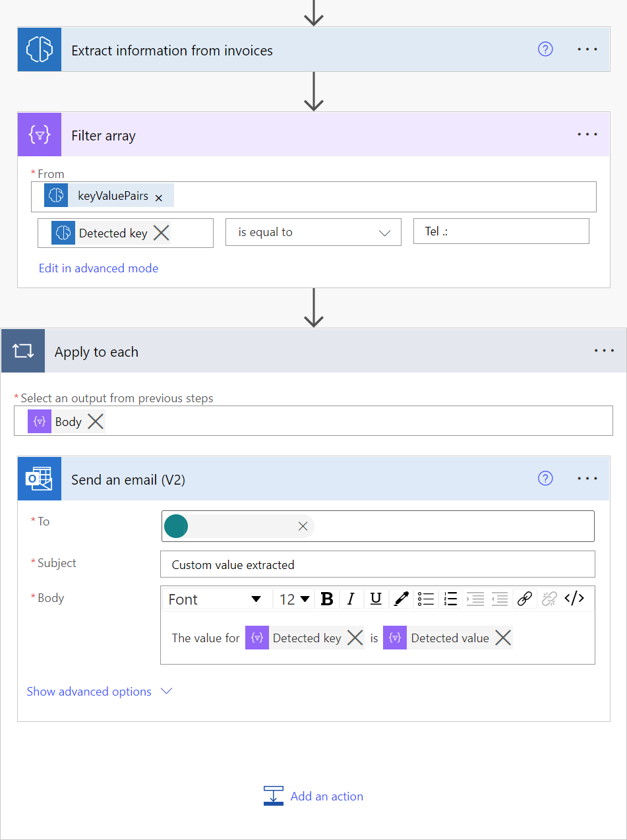
Task: Click Add an action below the loop
Action: pyautogui.click(x=326, y=796)
